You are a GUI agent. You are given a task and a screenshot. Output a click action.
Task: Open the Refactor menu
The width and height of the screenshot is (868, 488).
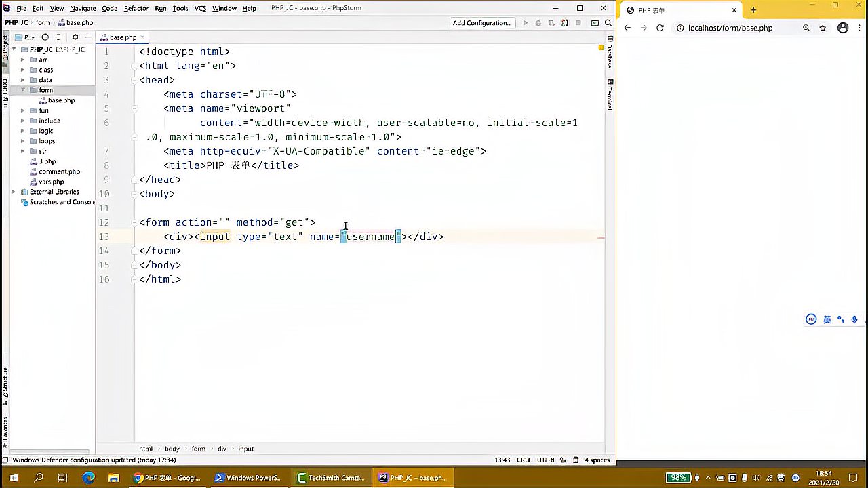(x=136, y=8)
